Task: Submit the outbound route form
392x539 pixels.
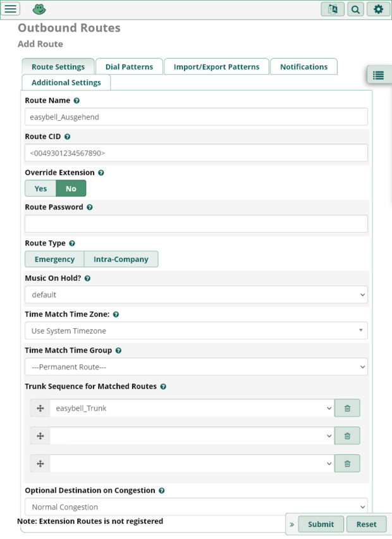Action: coord(321,524)
